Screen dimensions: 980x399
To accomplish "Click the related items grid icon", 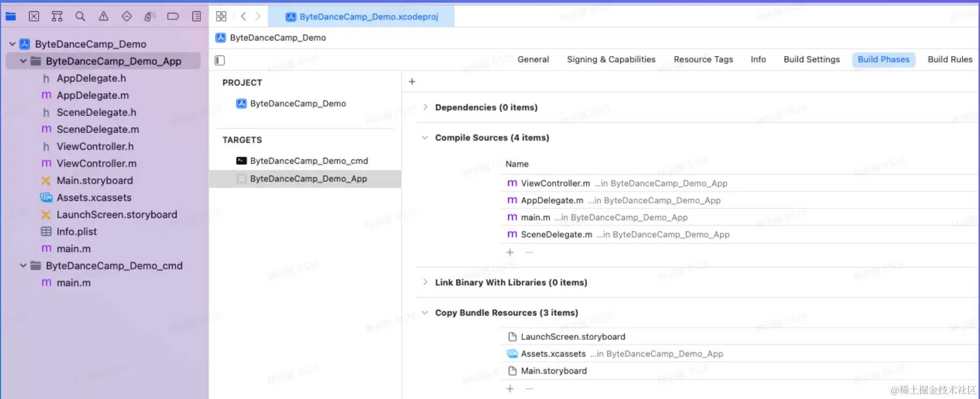I will [x=221, y=17].
